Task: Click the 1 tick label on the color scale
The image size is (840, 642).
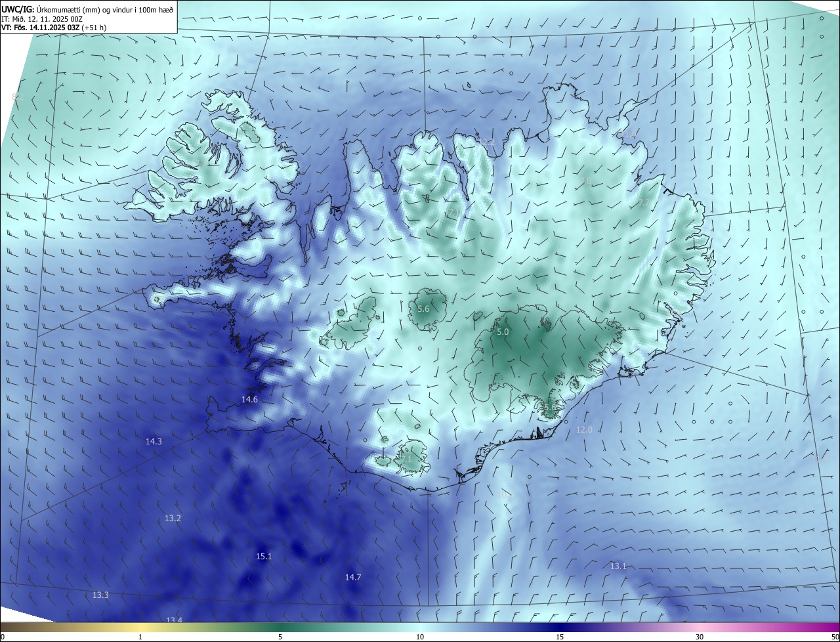Action: coord(140,637)
